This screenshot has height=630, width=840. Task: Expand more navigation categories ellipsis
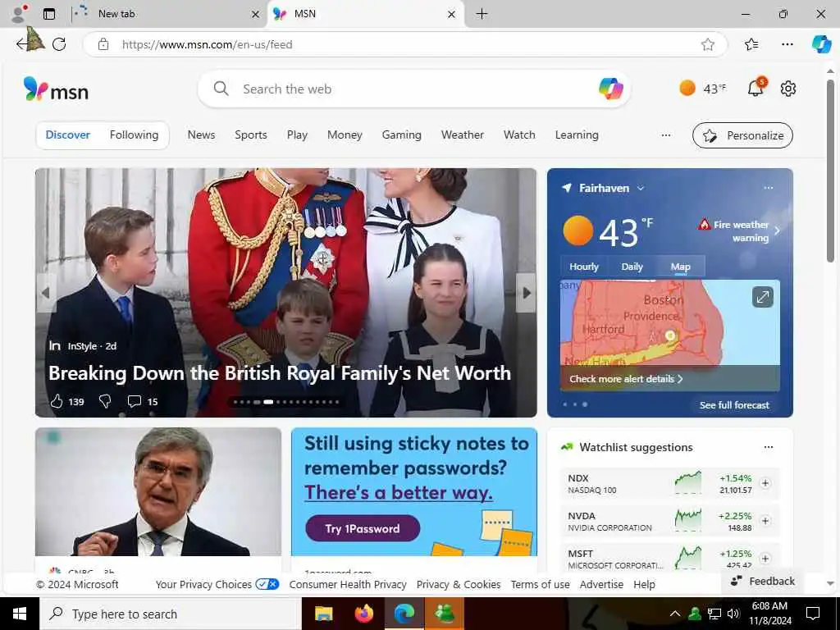(x=666, y=135)
